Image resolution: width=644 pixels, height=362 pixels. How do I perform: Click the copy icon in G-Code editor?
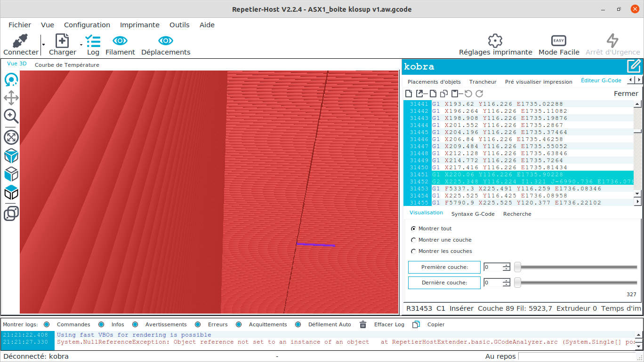click(x=443, y=94)
